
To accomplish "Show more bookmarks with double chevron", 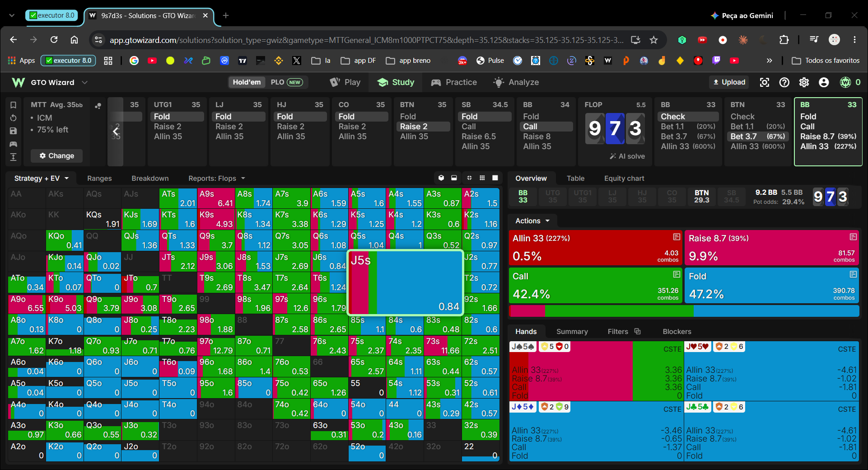I will pos(769,61).
